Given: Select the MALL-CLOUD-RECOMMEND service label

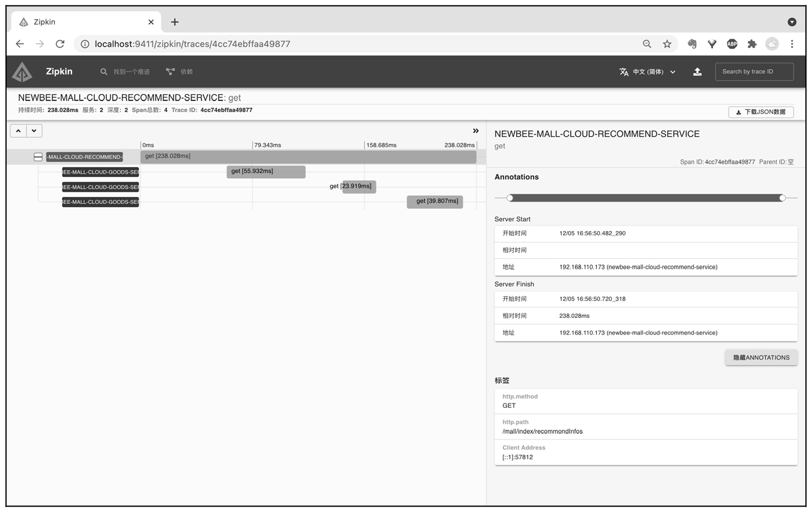Looking at the screenshot, I should [84, 157].
